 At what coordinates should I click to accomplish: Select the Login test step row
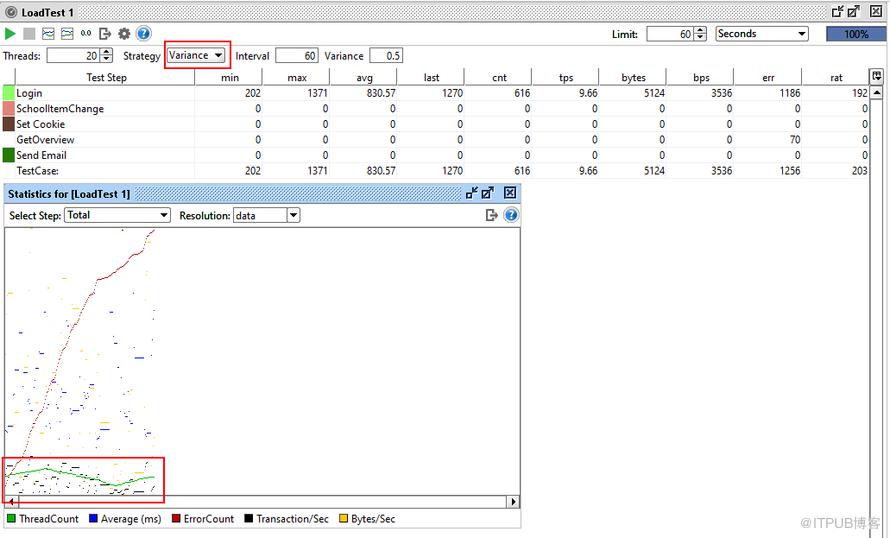[x=436, y=93]
